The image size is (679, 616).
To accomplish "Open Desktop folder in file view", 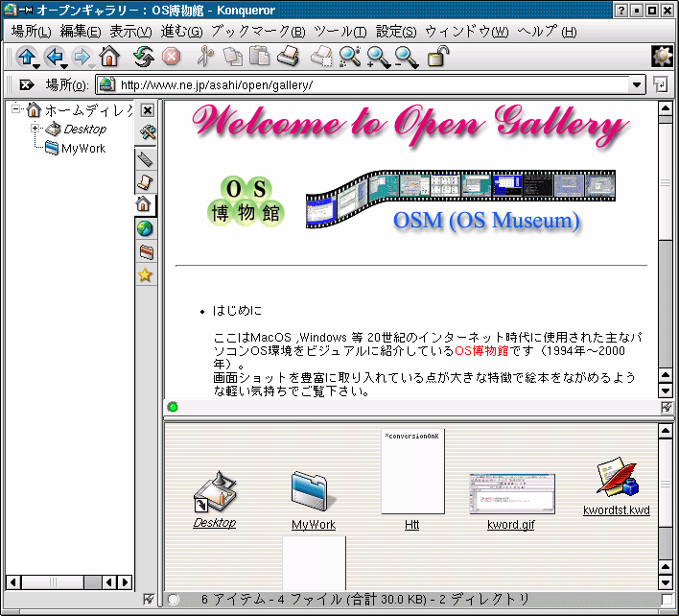I will [x=215, y=499].
